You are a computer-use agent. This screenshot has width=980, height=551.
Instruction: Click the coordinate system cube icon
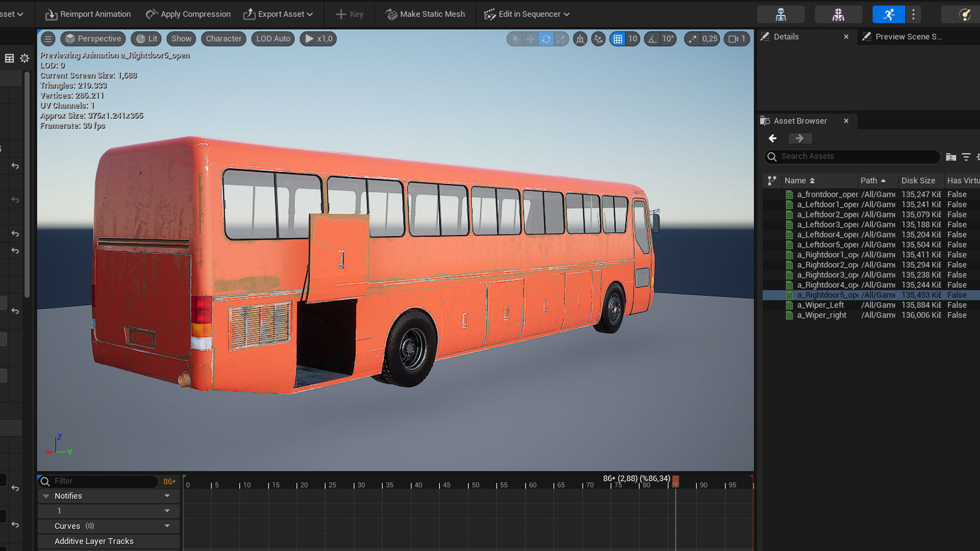coord(580,39)
